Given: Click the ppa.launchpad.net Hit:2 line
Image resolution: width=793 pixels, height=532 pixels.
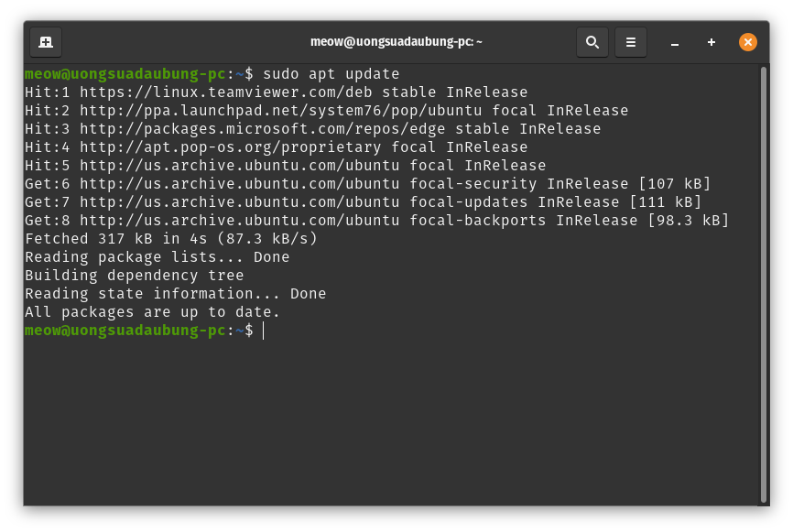Looking at the screenshot, I should pos(326,111).
